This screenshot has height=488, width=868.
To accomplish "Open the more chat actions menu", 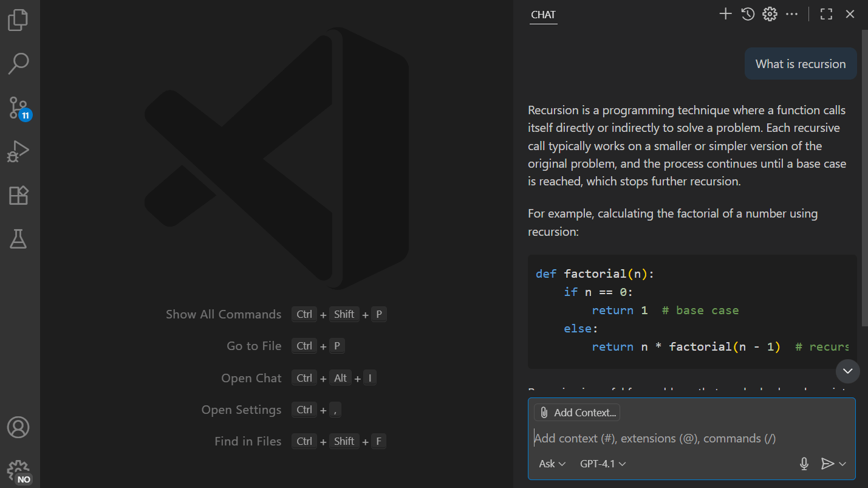I will (791, 13).
